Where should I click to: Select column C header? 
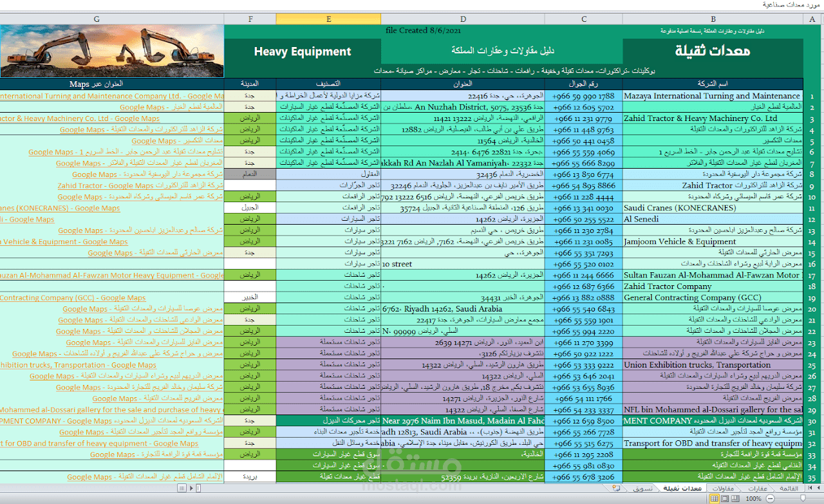pos(584,19)
